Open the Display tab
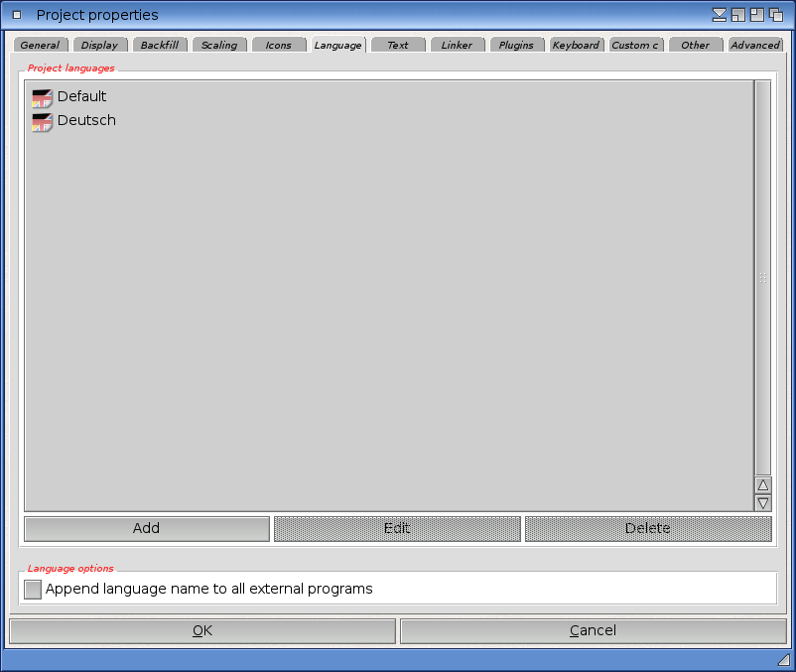Viewport: 796px width, 672px height. [99, 45]
